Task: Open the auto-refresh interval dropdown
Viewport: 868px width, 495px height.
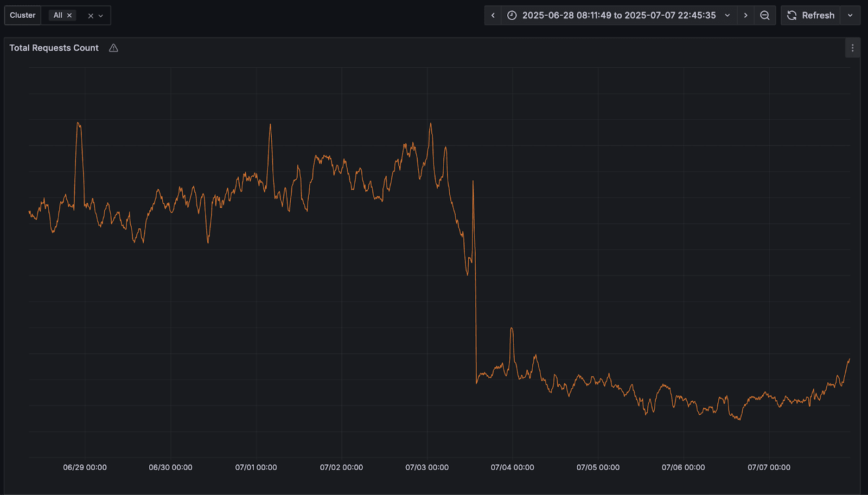Action: 850,15
